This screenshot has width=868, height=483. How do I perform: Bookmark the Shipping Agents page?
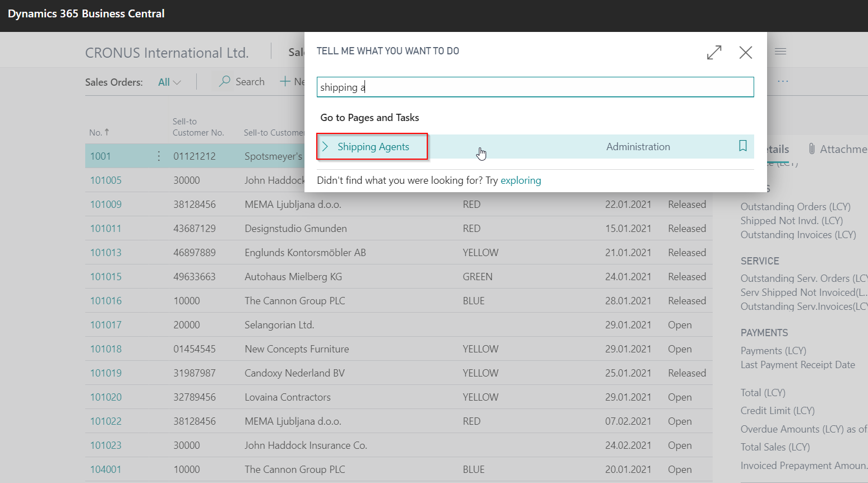pyautogui.click(x=743, y=146)
